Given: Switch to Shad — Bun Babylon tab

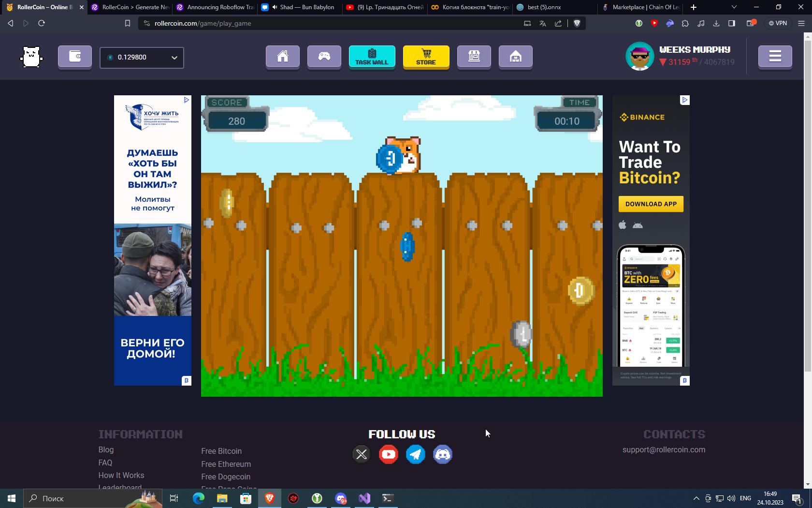Looking at the screenshot, I should coord(300,7).
